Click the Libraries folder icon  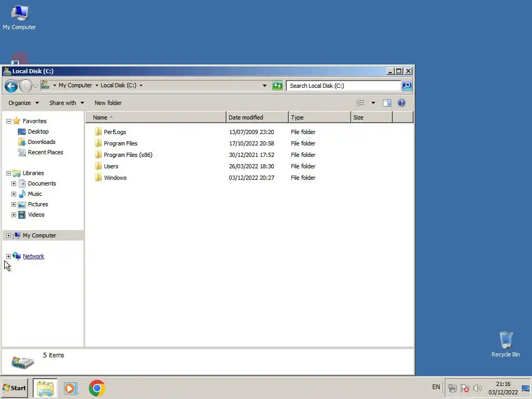pyautogui.click(x=16, y=173)
